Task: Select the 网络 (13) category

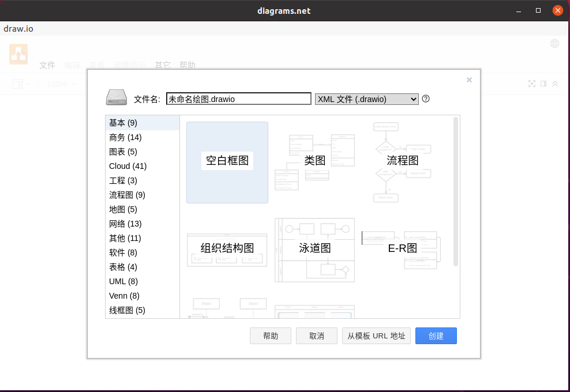Action: pos(142,224)
